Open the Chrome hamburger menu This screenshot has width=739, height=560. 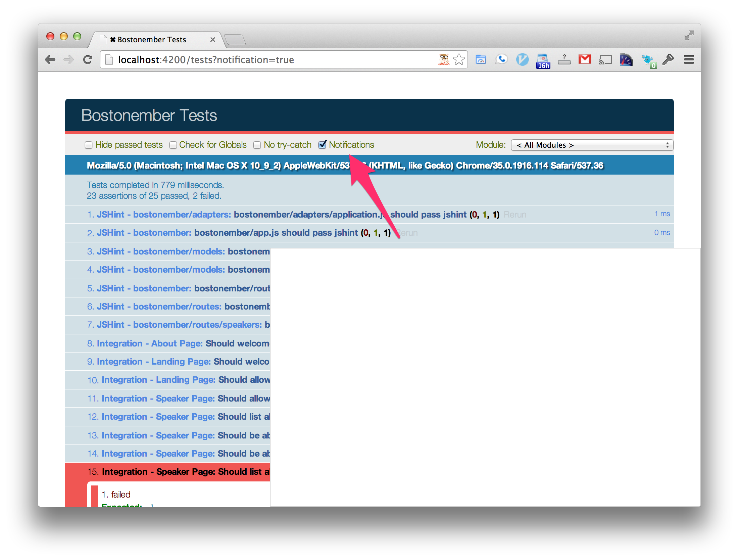click(x=689, y=60)
